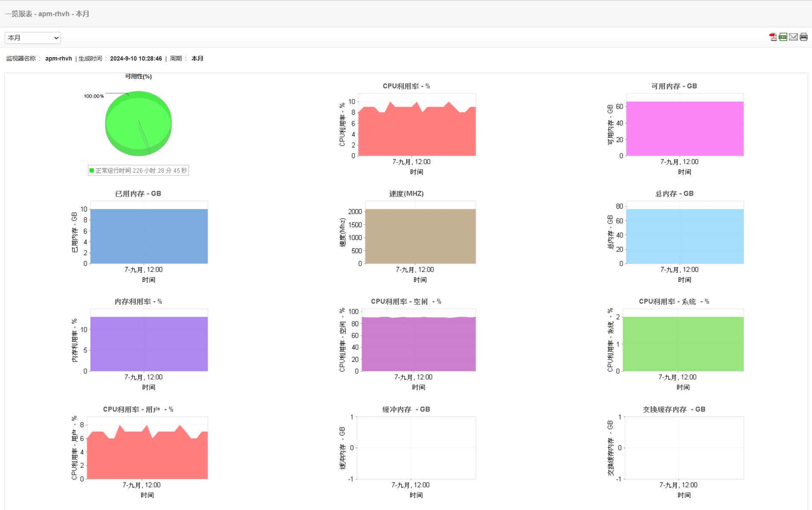Screen dimensions: 812x510
Task: Click the 100.00% pie label
Action: pos(93,96)
